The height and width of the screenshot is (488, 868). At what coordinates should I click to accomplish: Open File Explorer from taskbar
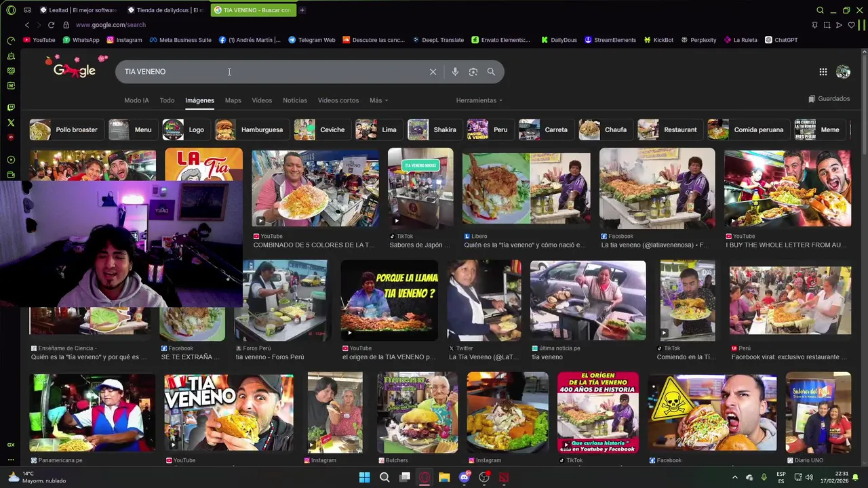point(444,477)
